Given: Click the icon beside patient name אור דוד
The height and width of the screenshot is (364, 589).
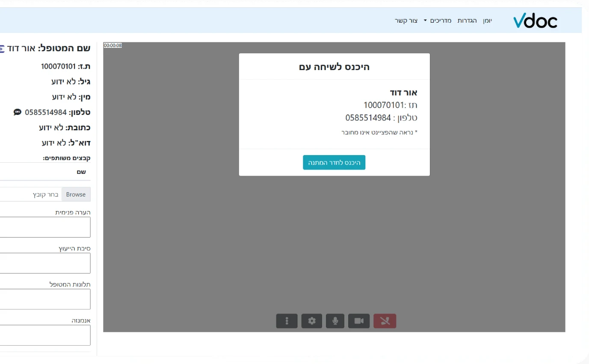Looking at the screenshot, I should tap(2, 48).
